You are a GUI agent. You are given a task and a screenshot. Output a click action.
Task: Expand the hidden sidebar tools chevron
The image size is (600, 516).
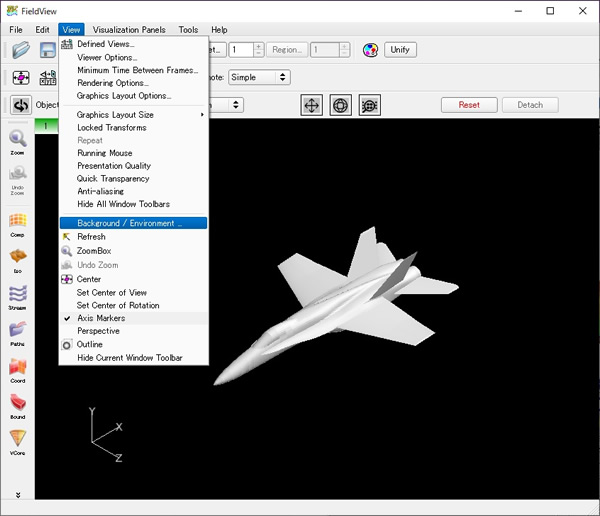[x=17, y=495]
